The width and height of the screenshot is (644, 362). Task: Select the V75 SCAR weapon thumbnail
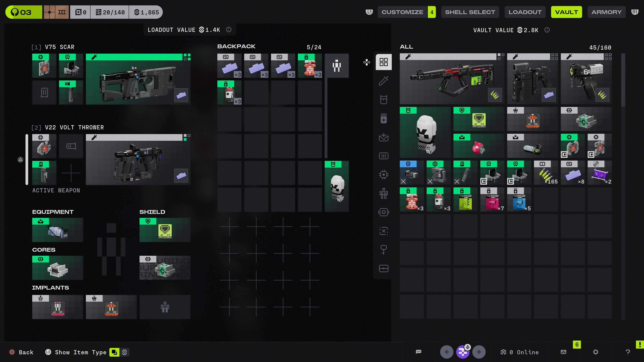click(x=138, y=79)
